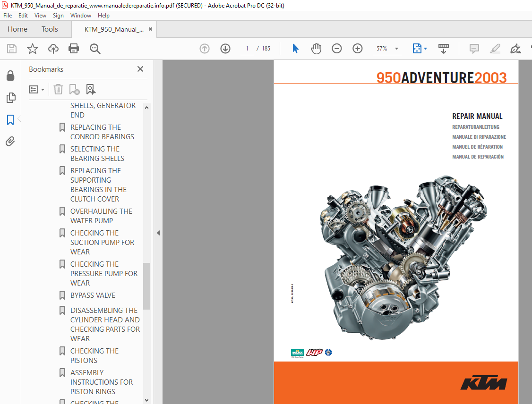Open the File menu
This screenshot has height=404, width=532.
click(8, 16)
